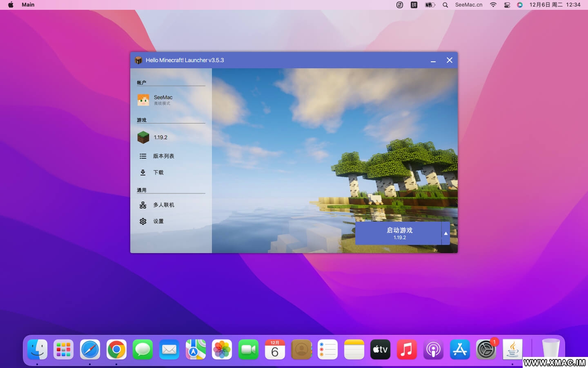Click the download arrow icon
The width and height of the screenshot is (588, 368).
pyautogui.click(x=143, y=173)
